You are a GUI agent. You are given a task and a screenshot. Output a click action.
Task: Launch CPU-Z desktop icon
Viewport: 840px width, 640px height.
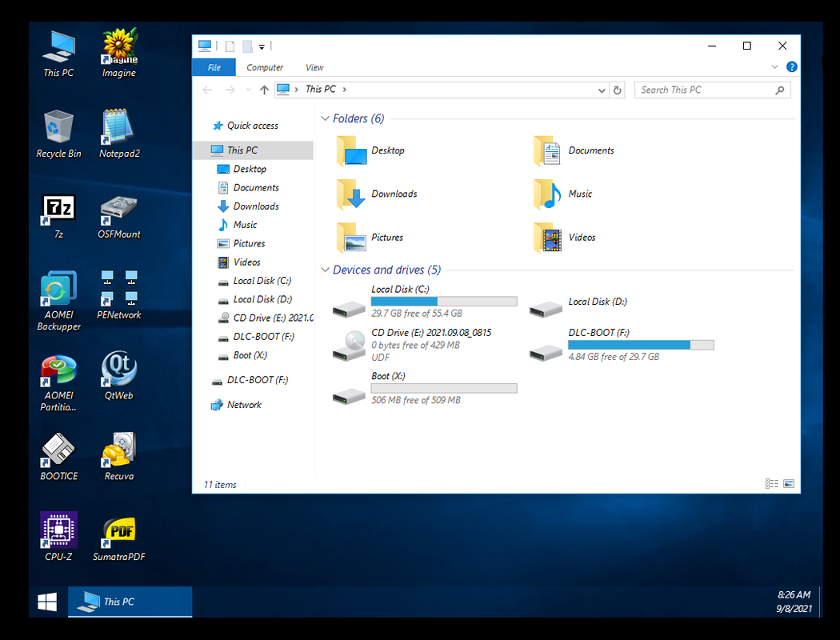[x=58, y=537]
